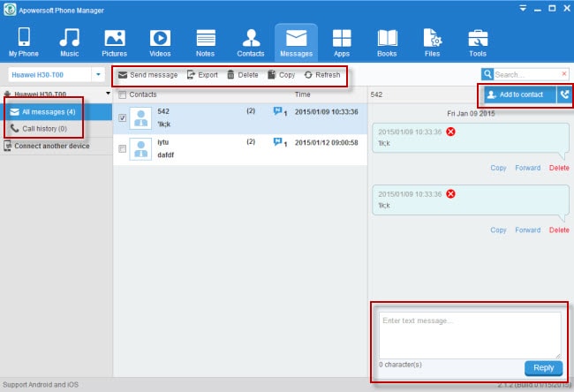Image resolution: width=574 pixels, height=392 pixels.
Task: Select the Messages tab
Action: coord(296,41)
